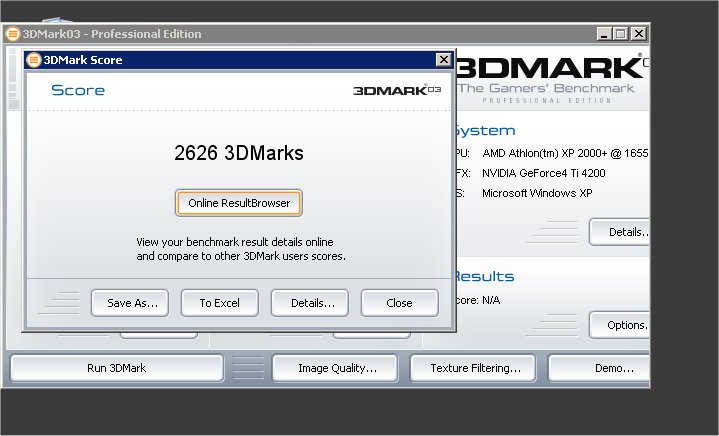Click the System heading in main window
This screenshot has width=719, height=436.
485,131
